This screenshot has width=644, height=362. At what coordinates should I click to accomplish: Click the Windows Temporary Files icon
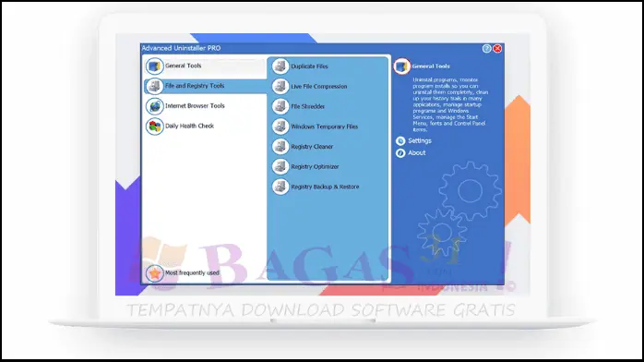click(280, 127)
